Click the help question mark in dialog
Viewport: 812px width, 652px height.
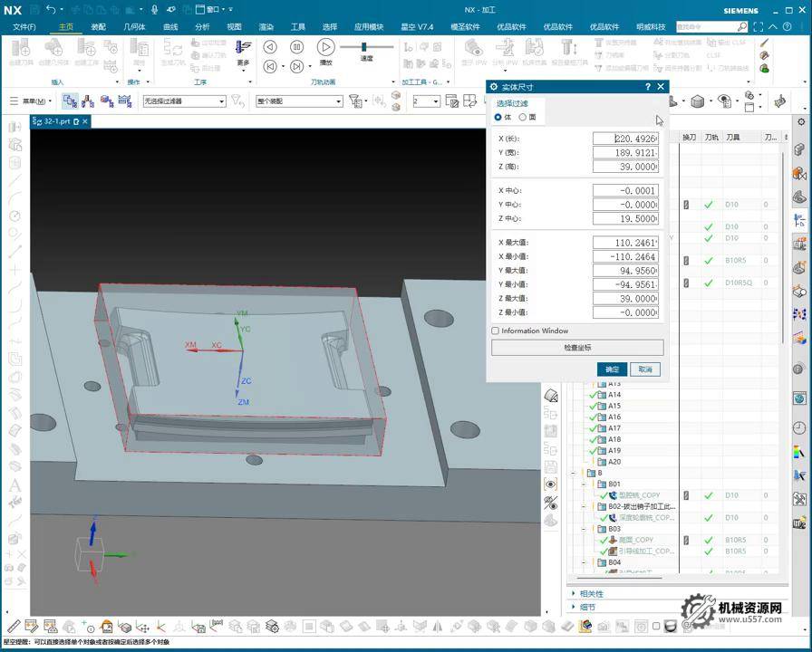click(647, 87)
